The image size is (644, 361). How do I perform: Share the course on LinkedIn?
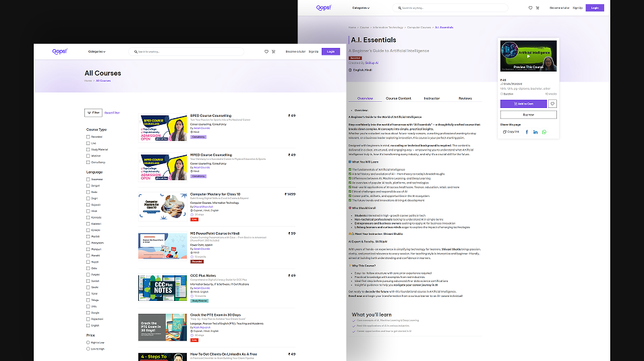tap(535, 132)
